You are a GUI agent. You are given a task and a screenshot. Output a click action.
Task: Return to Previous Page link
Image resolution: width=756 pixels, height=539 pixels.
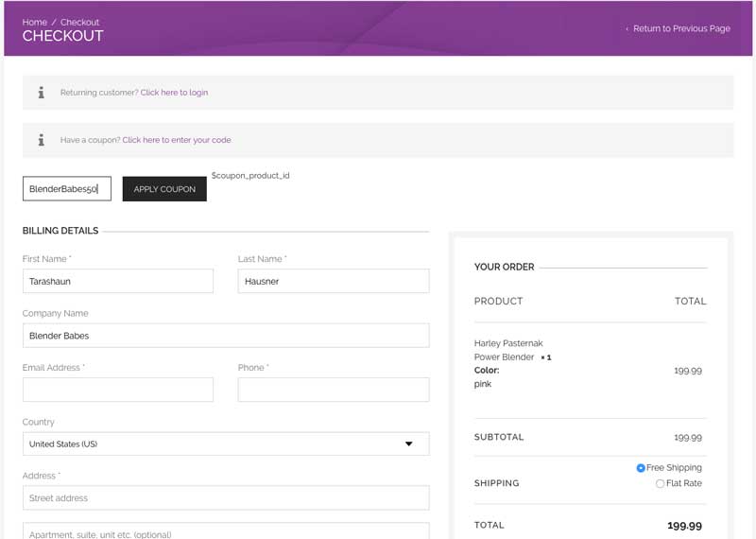point(680,28)
